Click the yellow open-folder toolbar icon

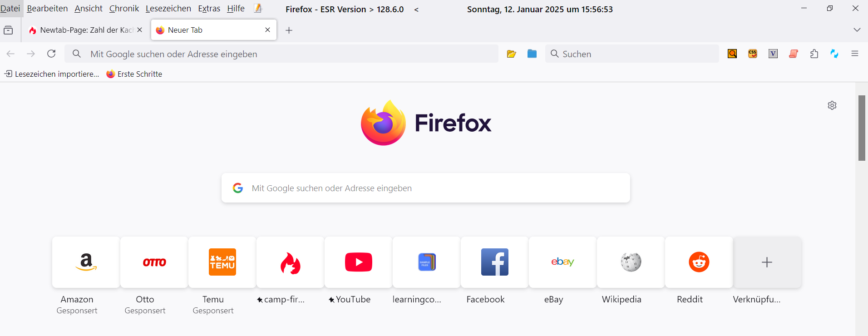tap(512, 54)
